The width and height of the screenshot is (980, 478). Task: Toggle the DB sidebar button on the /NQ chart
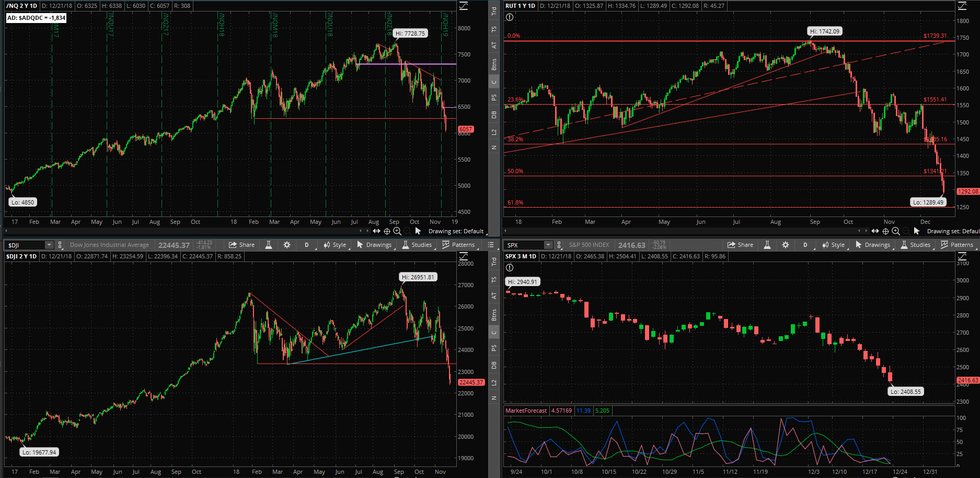point(494,115)
